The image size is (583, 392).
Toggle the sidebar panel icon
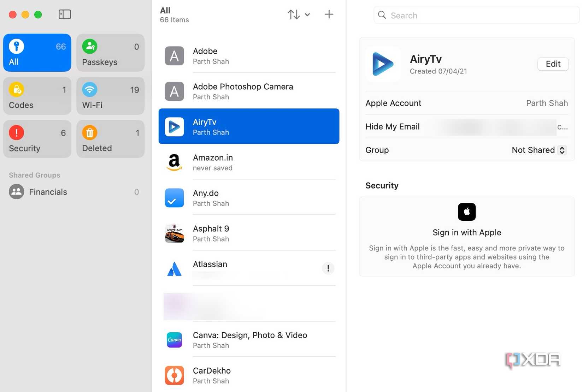65,14
